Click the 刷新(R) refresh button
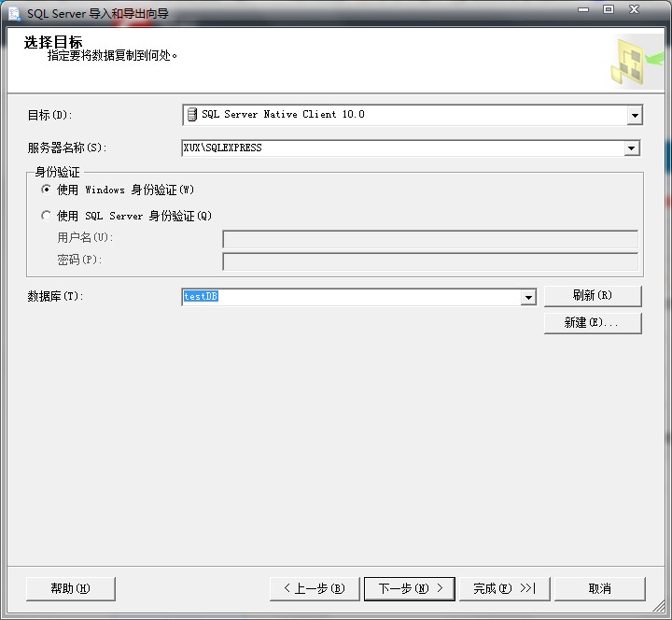 click(593, 296)
